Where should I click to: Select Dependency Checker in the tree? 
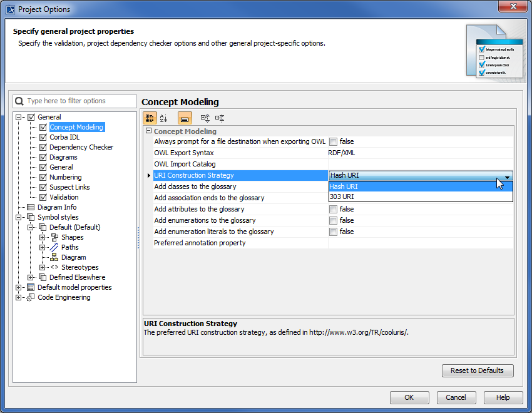point(81,147)
